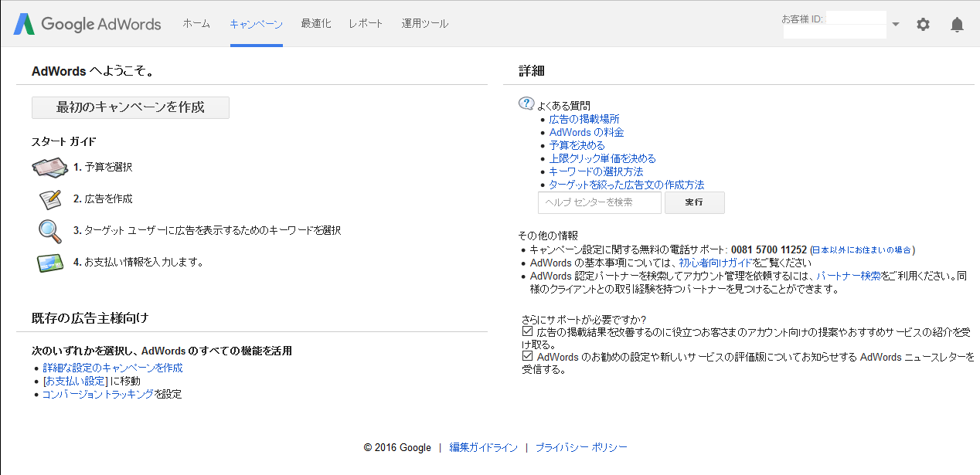Open 上限クリック単価を決める link
The width and height of the screenshot is (980, 475).
(x=602, y=158)
